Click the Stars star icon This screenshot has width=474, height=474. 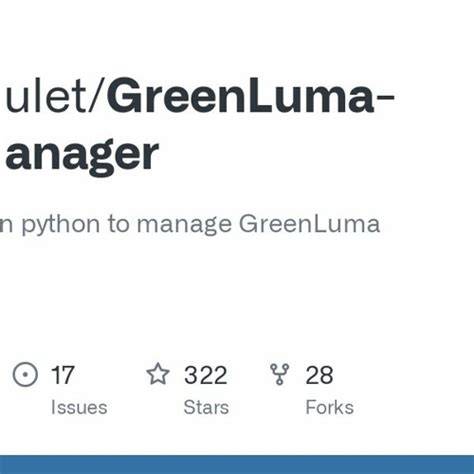pos(158,374)
